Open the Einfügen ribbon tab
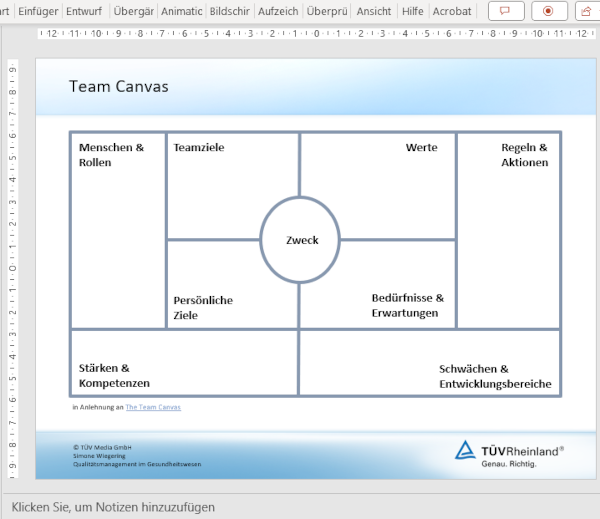This screenshot has height=519, width=600. point(38,11)
